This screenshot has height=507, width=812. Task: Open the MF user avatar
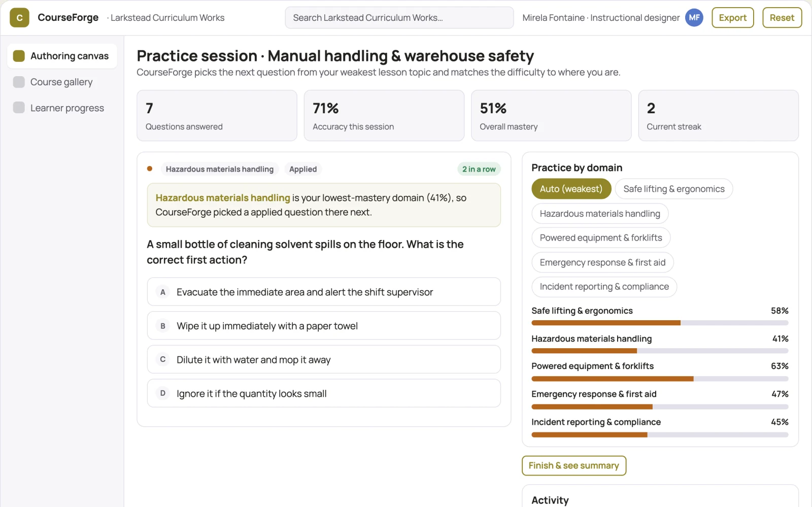coord(694,18)
